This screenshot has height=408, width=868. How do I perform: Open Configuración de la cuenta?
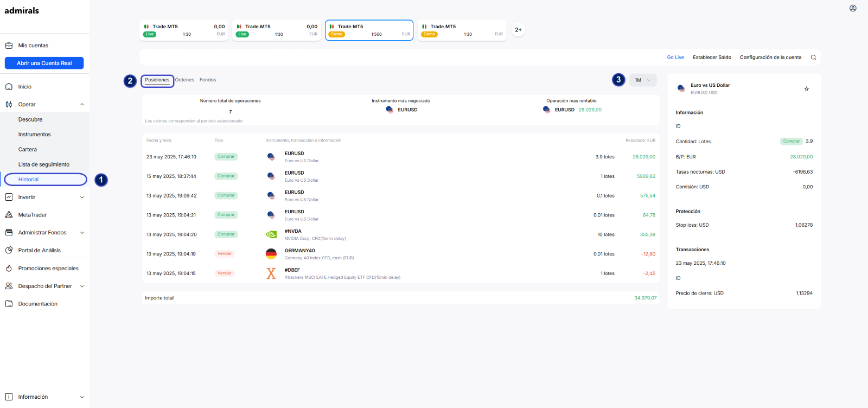click(770, 58)
